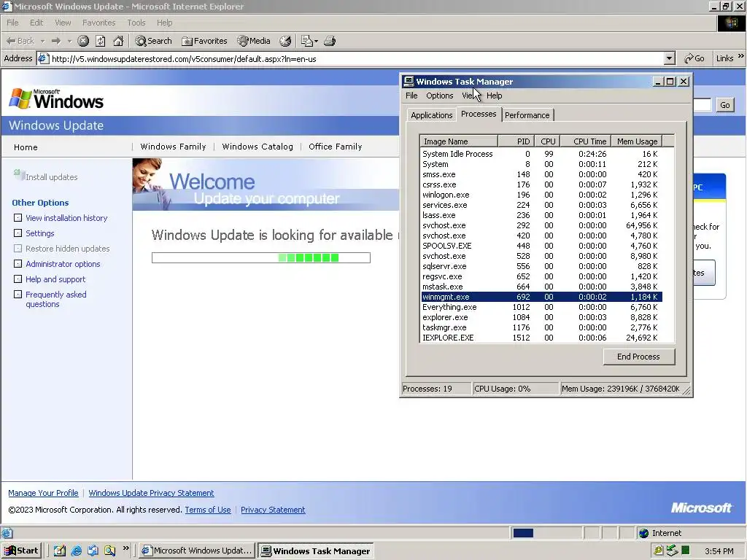Switch to Microsoft Windows Update taskbar button
The width and height of the screenshot is (747, 560).
point(197,551)
